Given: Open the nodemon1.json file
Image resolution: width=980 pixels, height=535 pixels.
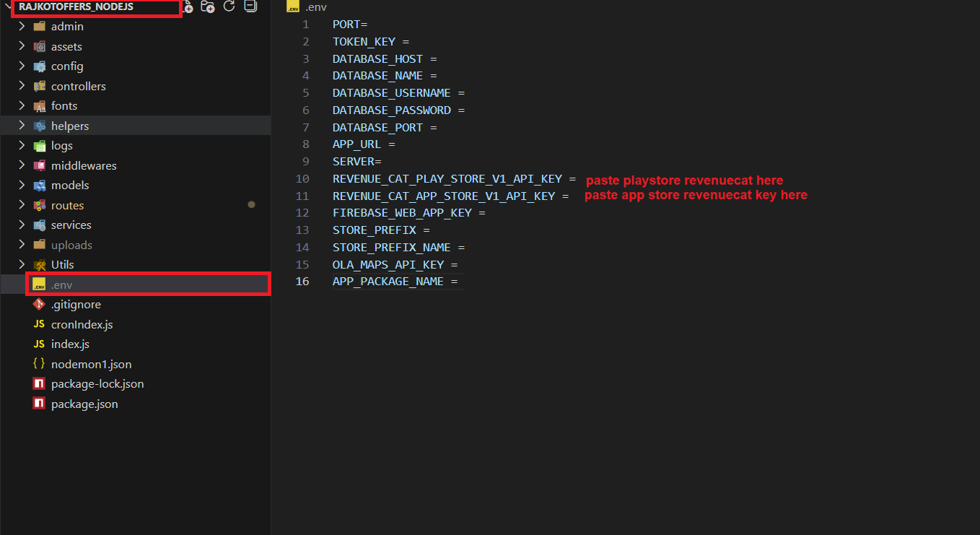Looking at the screenshot, I should tap(91, 364).
